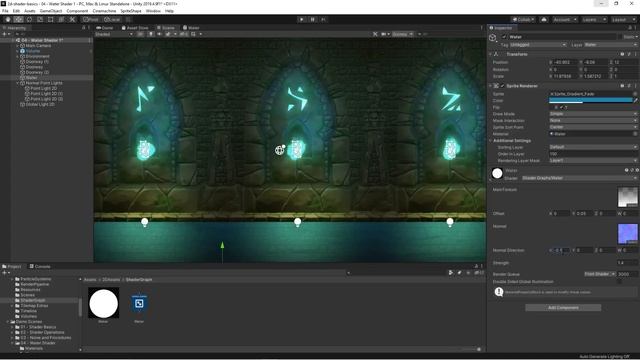The height and width of the screenshot is (360, 640).
Task: Select the Rotate tool in the toolbar
Action: pos(29,19)
